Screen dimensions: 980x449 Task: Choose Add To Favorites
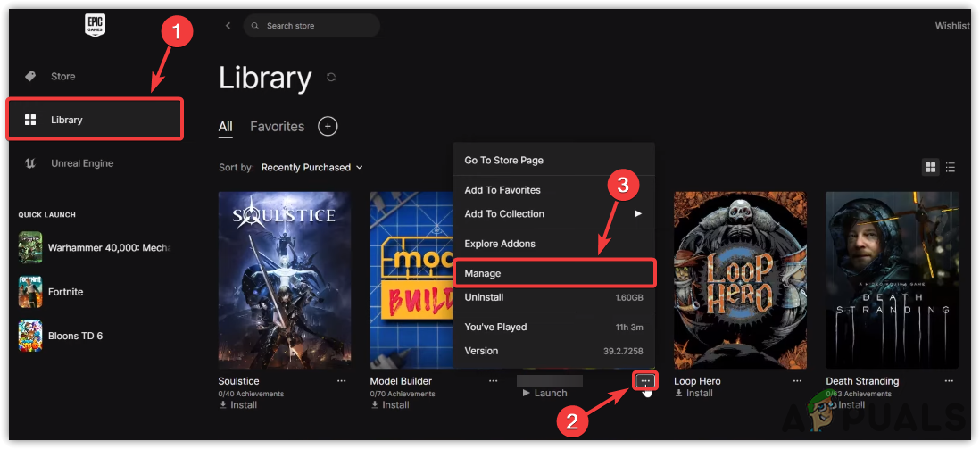(x=553, y=190)
